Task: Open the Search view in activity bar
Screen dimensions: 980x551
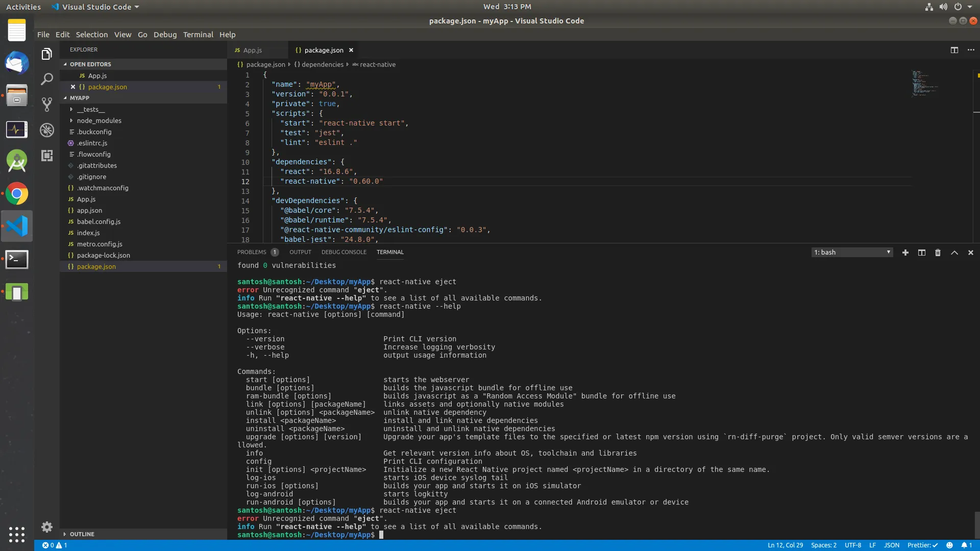Action: [x=47, y=79]
